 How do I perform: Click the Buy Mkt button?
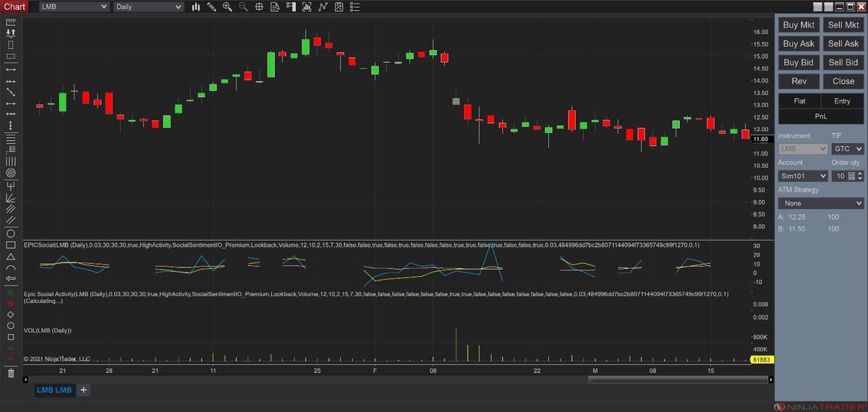point(799,25)
